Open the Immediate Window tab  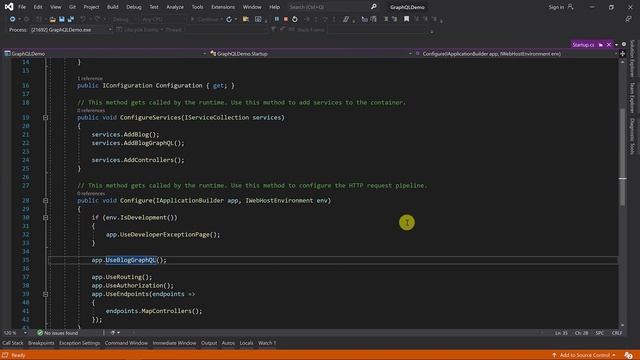pyautogui.click(x=174, y=343)
